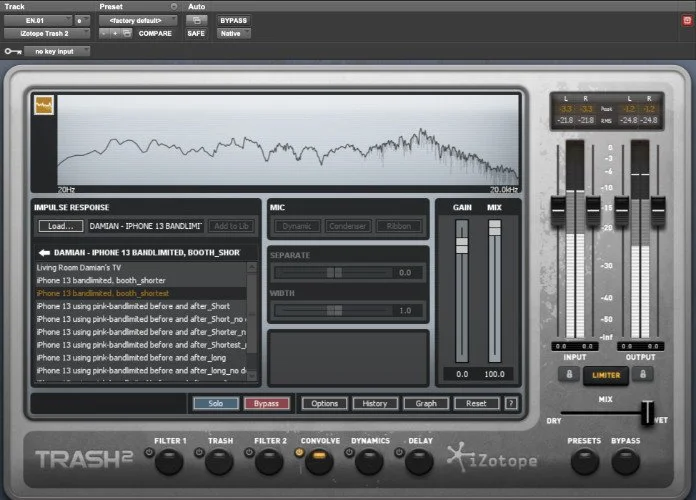Click the impulse response name field
The height and width of the screenshot is (500, 696).
coord(146,226)
